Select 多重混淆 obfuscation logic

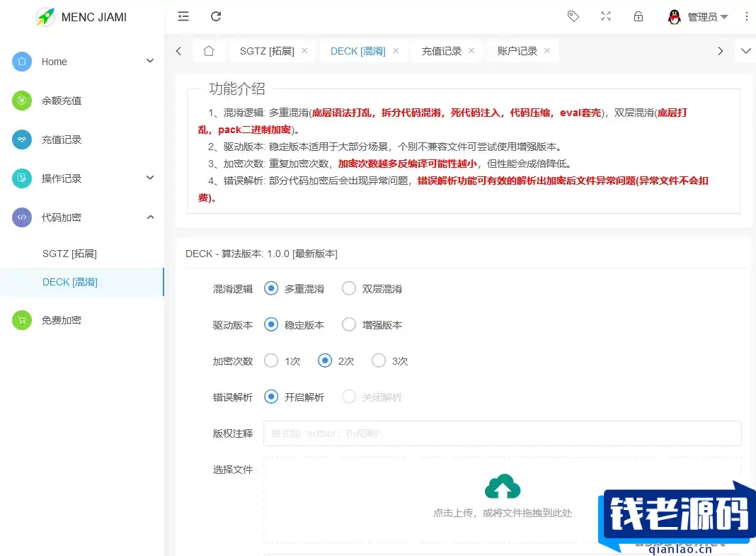[x=271, y=288]
